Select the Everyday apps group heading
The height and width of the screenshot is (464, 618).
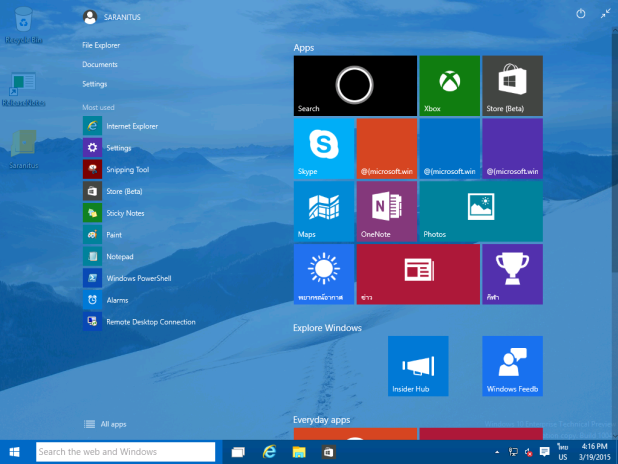322,420
